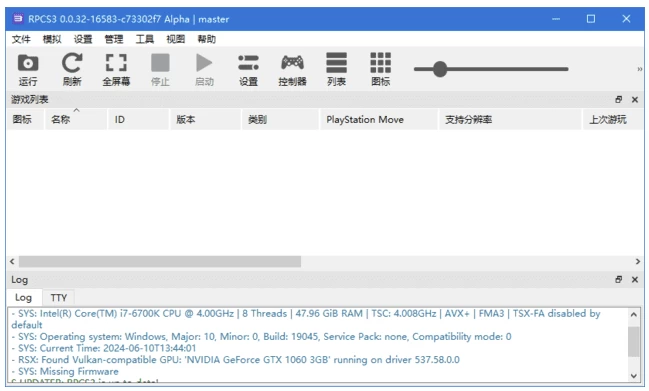Click log line about Vulkan-compatible GPU
The image size is (649, 391).
(x=236, y=360)
